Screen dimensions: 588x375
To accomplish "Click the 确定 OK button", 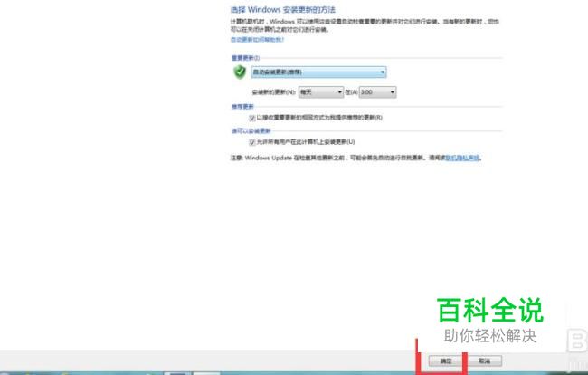I will (445, 361).
